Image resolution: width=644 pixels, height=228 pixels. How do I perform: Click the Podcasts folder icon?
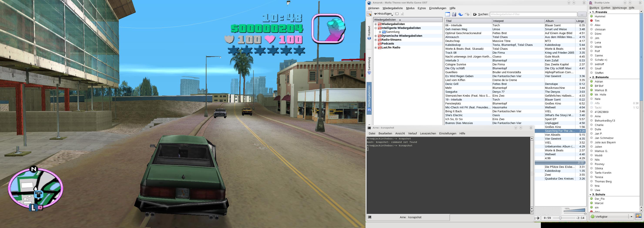click(379, 44)
